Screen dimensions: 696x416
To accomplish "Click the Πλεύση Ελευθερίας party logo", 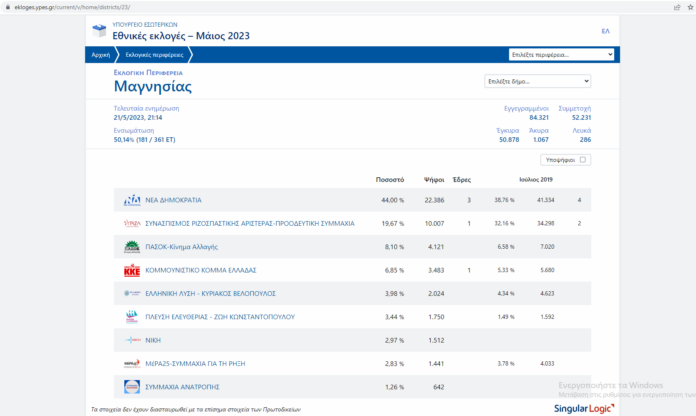I will click(x=132, y=316).
